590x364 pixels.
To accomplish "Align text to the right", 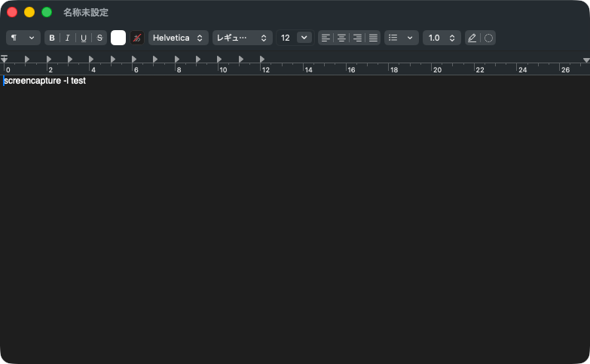I will tap(357, 38).
